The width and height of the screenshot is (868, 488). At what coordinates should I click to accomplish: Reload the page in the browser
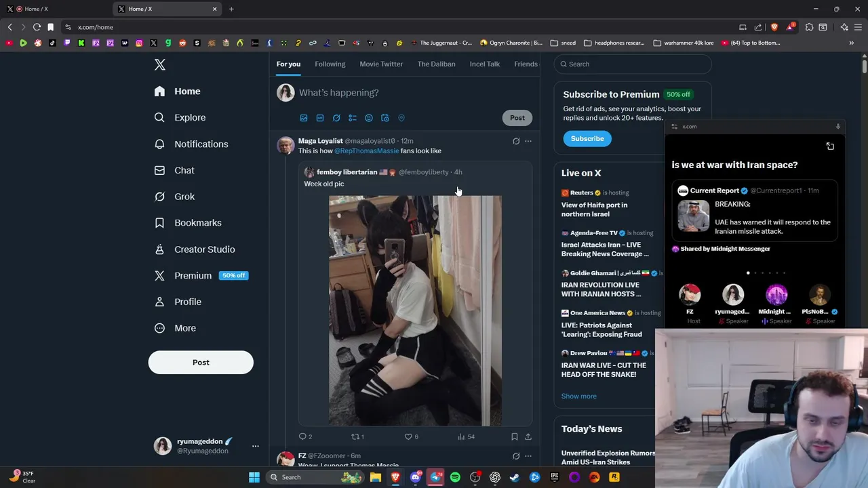[37, 27]
